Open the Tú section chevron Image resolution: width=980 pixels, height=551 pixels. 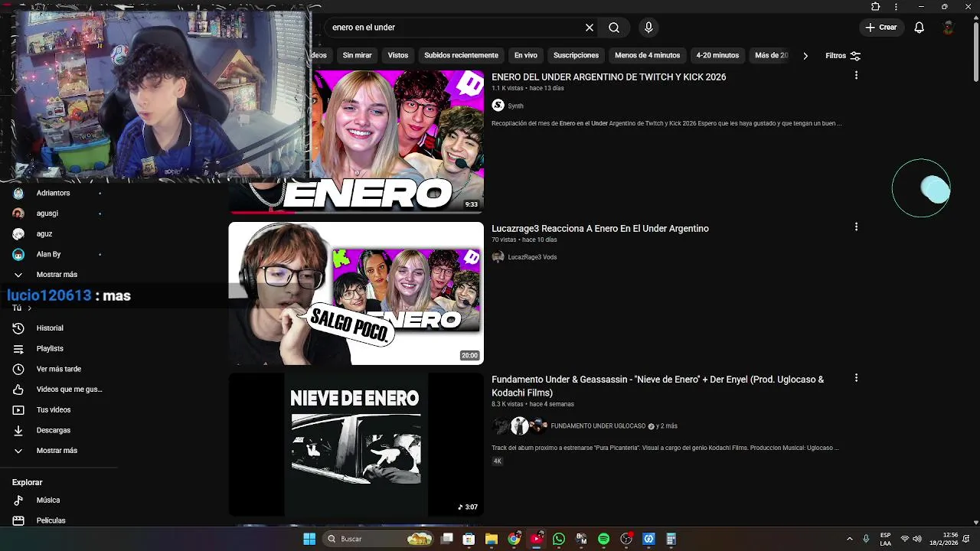29,308
